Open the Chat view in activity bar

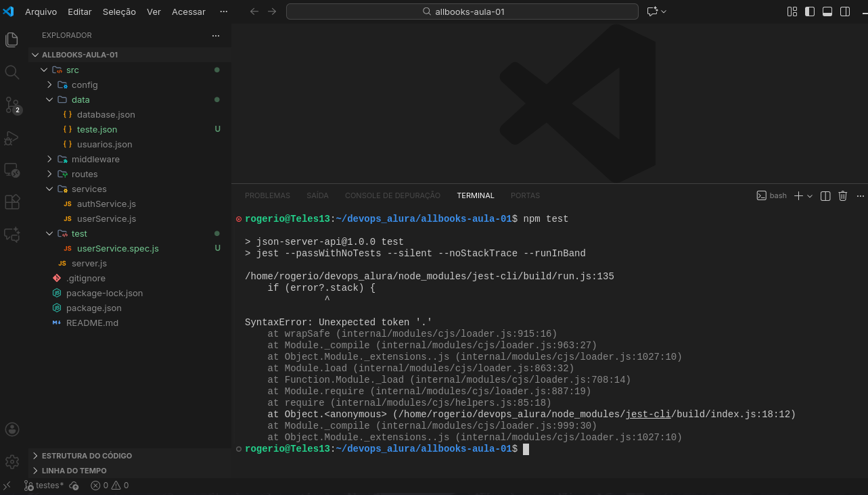12,235
